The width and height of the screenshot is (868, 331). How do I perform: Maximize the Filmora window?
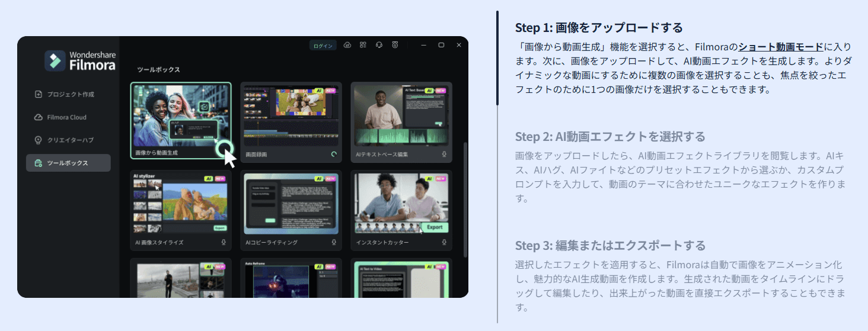click(441, 45)
